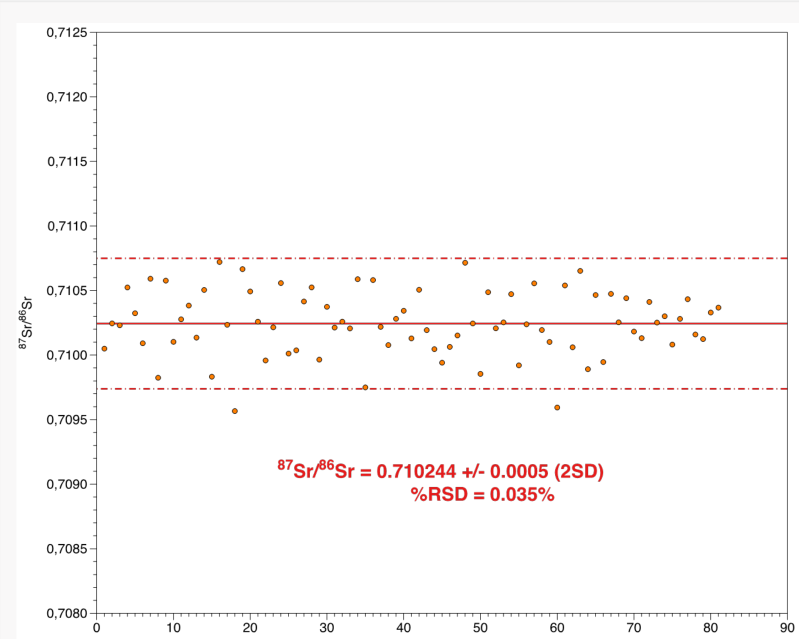Pick the x-axis tick label '30'
Viewport: 799px width, 639px height.
327,628
